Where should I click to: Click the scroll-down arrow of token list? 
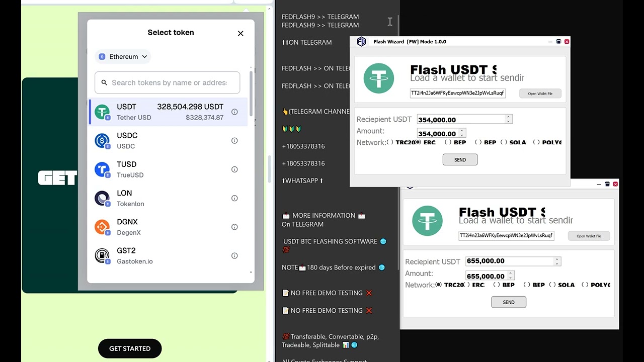tap(251, 273)
